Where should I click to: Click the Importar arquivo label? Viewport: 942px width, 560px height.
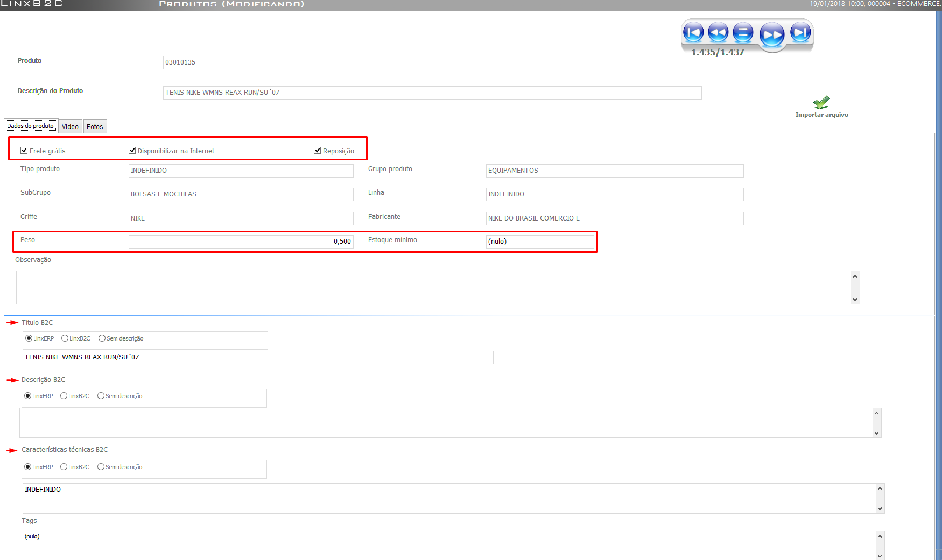(x=822, y=115)
